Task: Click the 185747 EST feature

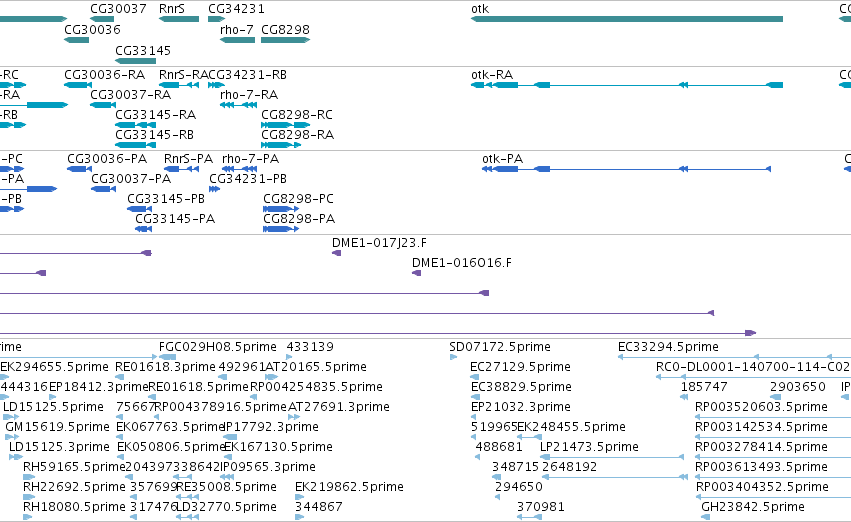Action: point(684,397)
